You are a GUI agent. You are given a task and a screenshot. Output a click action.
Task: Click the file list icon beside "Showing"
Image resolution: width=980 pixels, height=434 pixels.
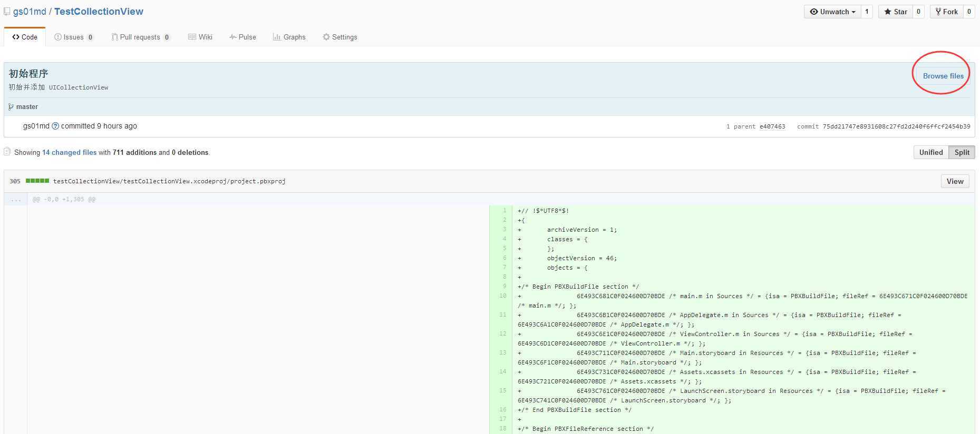point(7,152)
